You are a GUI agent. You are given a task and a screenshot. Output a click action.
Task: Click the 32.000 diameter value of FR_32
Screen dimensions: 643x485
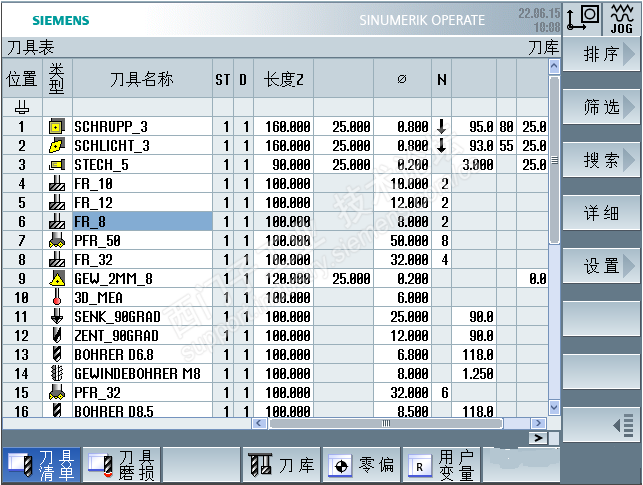[x=409, y=260]
